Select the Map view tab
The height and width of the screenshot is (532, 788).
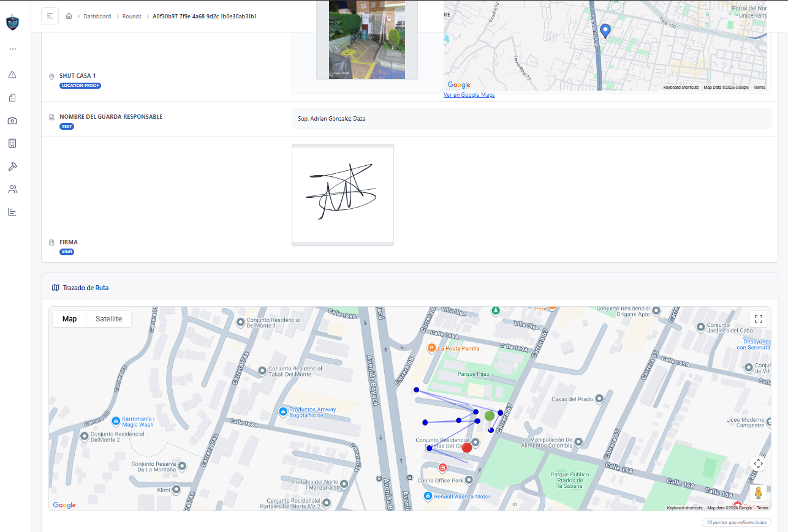[69, 319]
